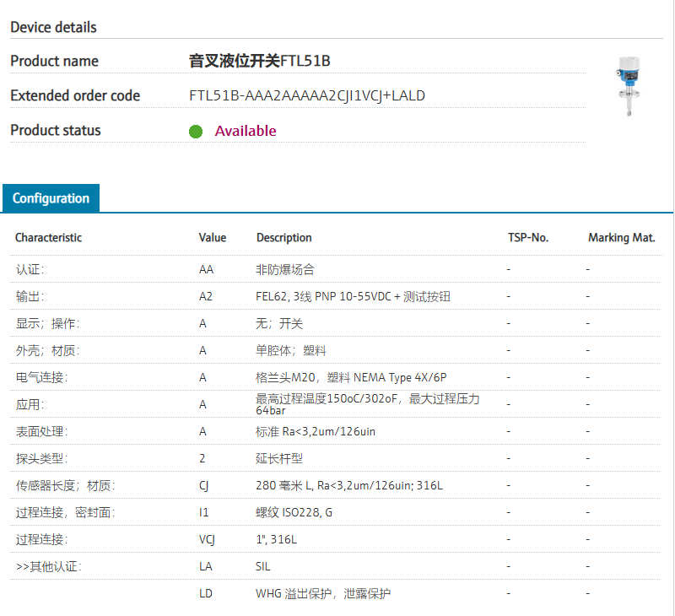675x616 pixels.
Task: Click the Description column header
Action: (284, 238)
